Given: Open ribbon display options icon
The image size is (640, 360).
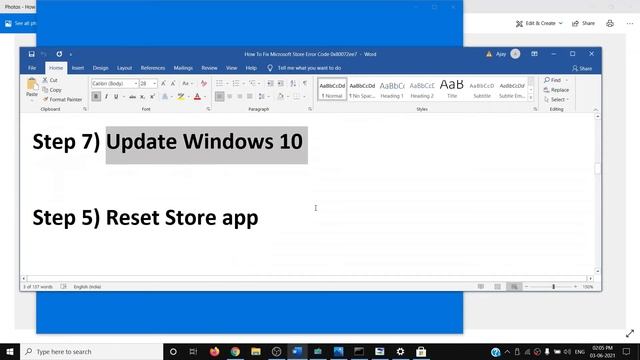Looking at the screenshot, I should tap(534, 54).
